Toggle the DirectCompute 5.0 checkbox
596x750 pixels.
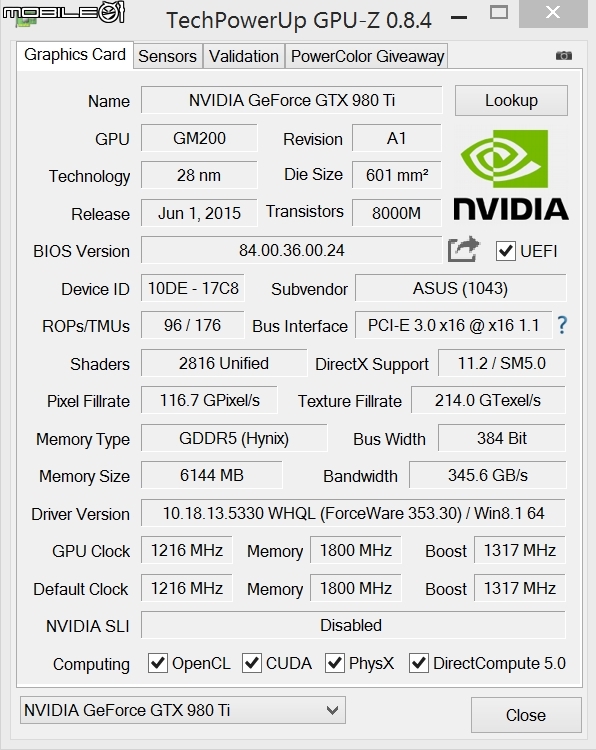click(x=419, y=663)
